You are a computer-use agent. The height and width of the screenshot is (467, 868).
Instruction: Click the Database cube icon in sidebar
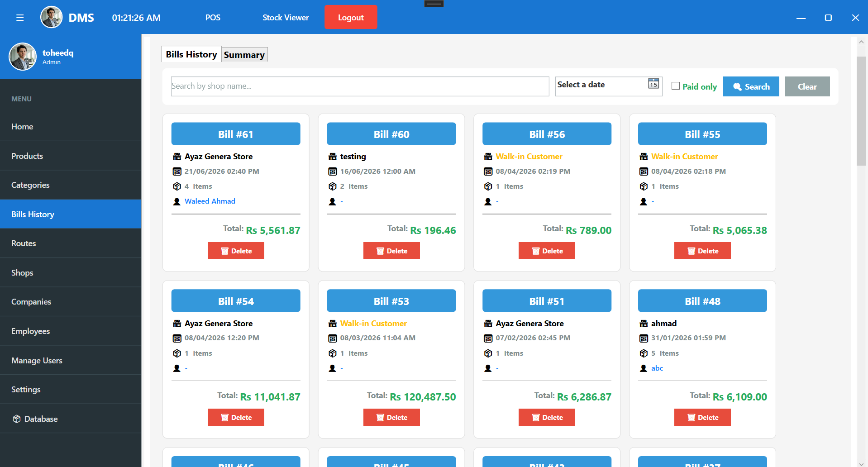[x=17, y=419]
